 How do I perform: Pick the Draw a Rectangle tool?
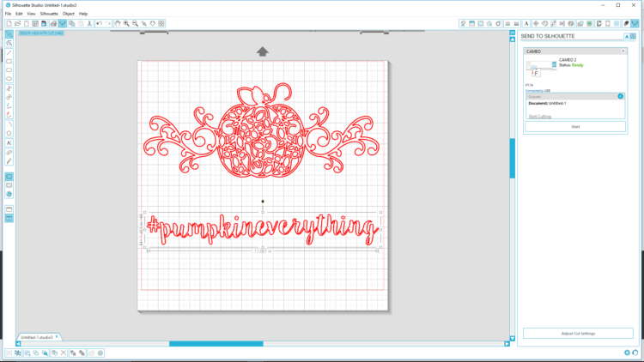pos(9,62)
